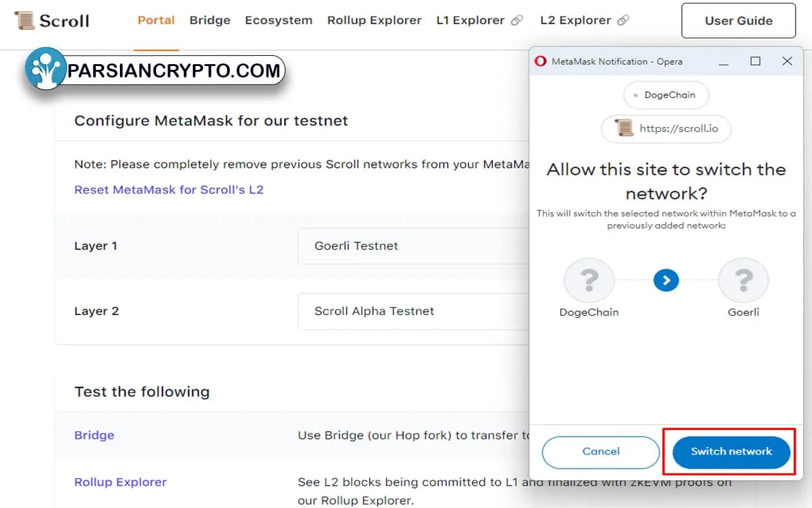Click the User Guide button

pyautogui.click(x=738, y=20)
